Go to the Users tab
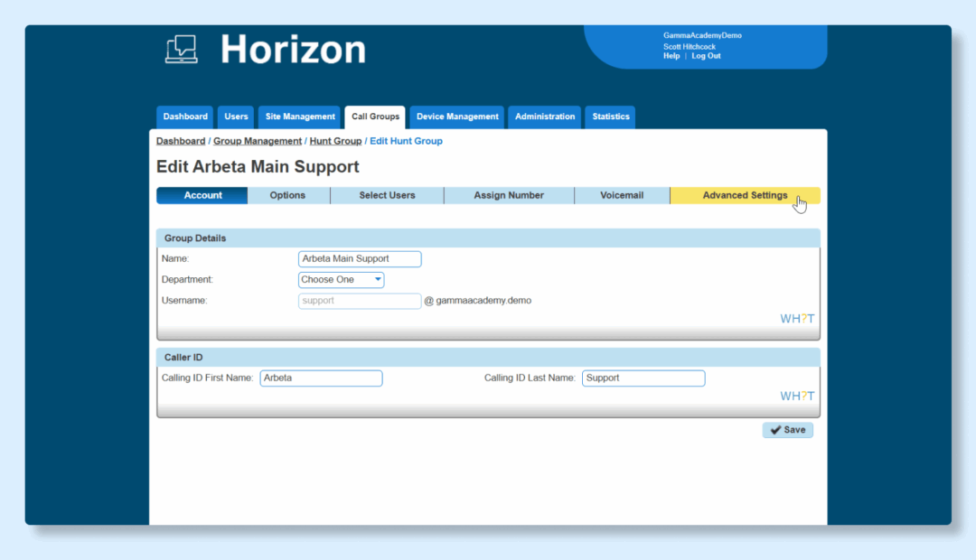 click(x=236, y=117)
